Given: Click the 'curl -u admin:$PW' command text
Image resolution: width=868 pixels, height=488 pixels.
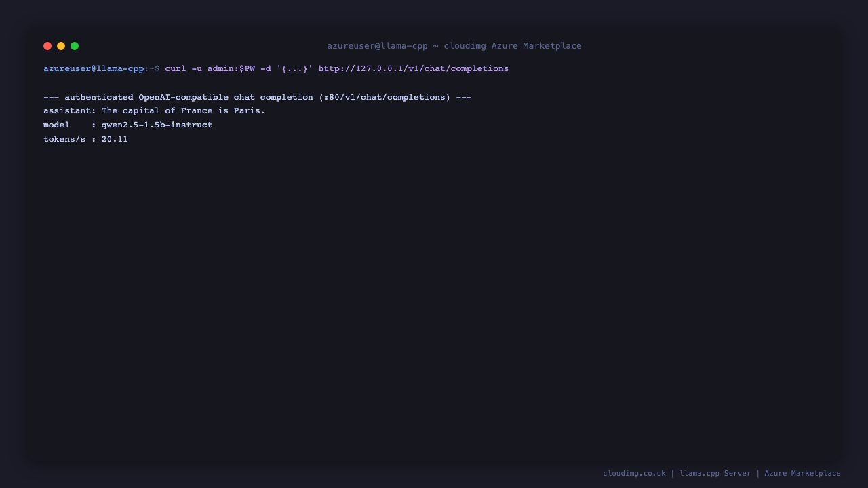Looking at the screenshot, I should click(x=210, y=68).
